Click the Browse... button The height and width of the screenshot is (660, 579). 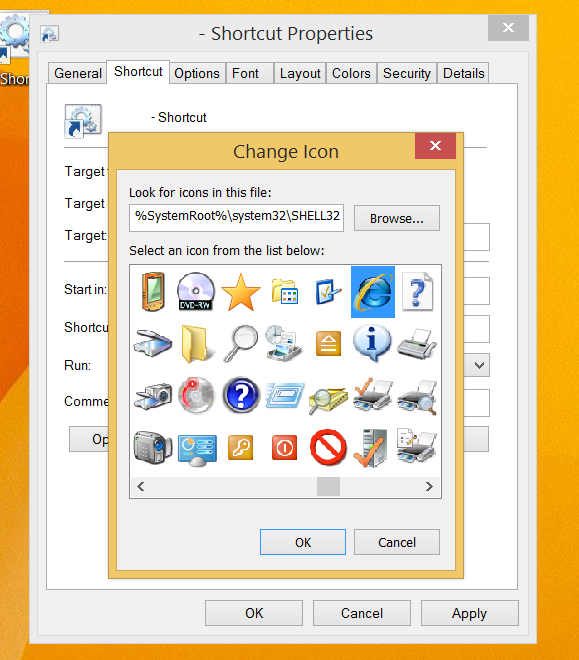pos(397,218)
